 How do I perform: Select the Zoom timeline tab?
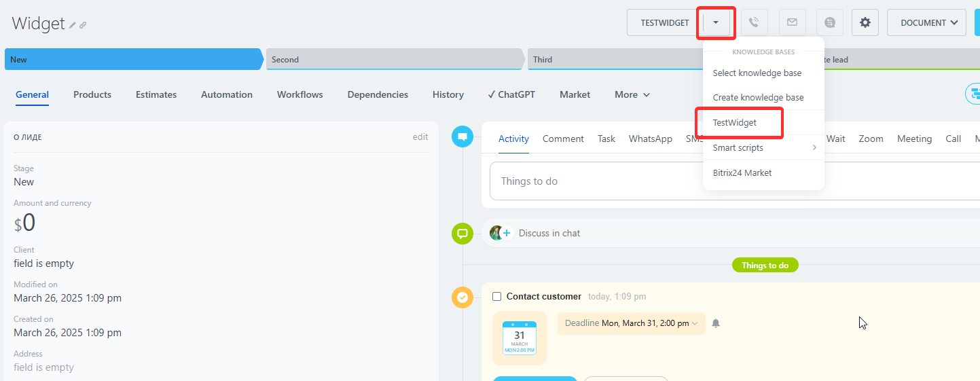click(871, 139)
